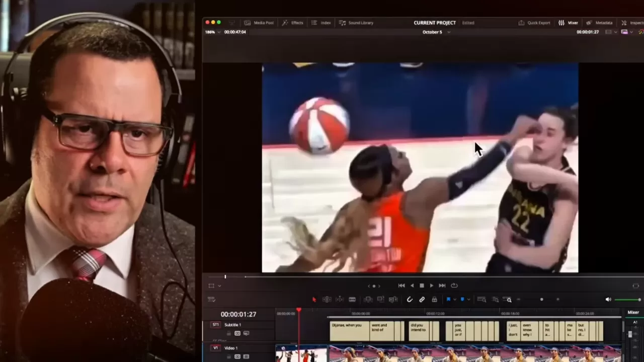
Task: Click the Insert Clip toolbar icon
Action: (x=368, y=300)
